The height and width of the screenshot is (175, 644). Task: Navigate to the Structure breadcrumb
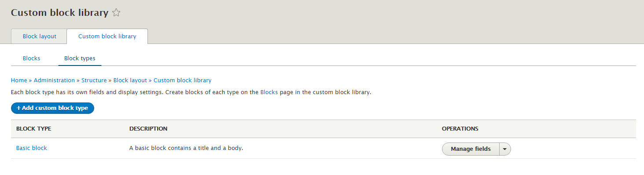(94, 80)
